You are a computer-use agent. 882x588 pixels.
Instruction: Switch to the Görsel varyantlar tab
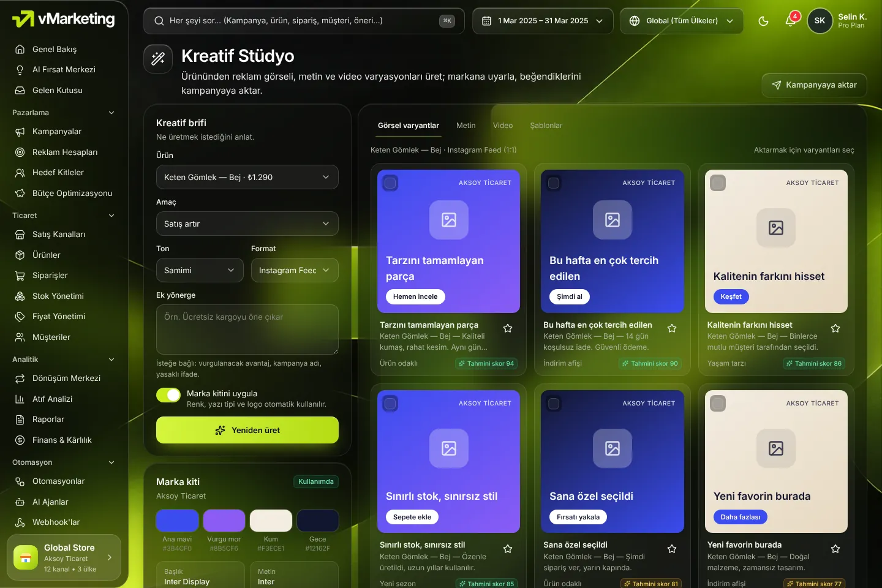click(x=409, y=126)
